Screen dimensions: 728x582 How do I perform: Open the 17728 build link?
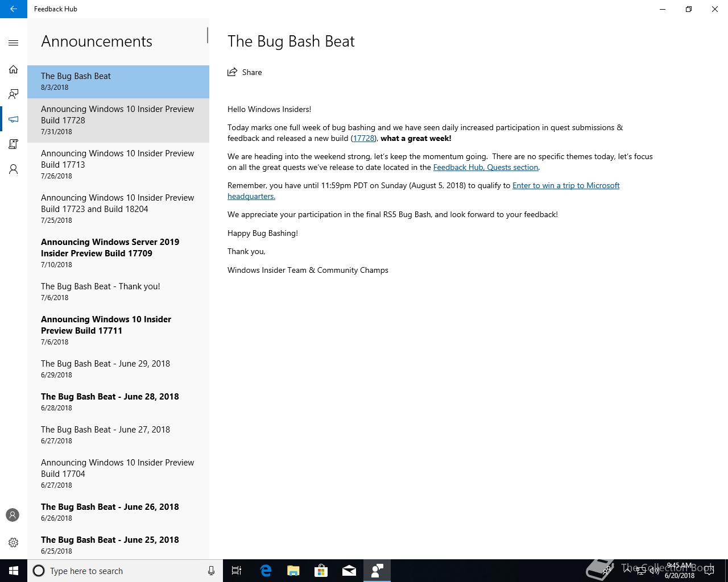point(364,138)
